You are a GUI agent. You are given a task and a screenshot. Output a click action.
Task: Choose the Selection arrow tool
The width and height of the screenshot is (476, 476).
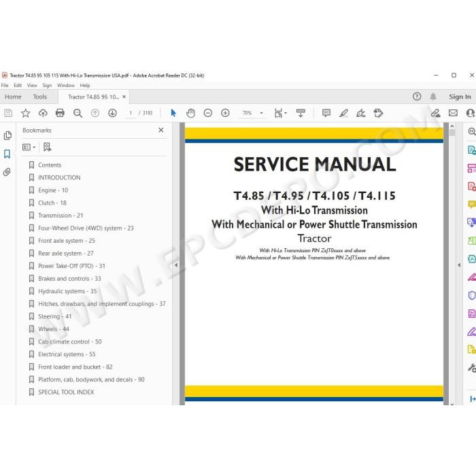coord(173,114)
